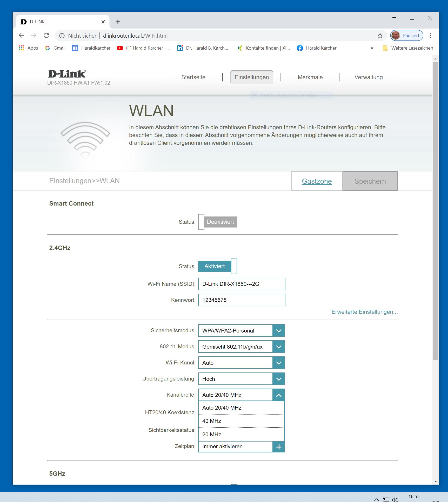Screen dimensions: 448x502
Task: Reload the router page
Action: tap(46, 36)
